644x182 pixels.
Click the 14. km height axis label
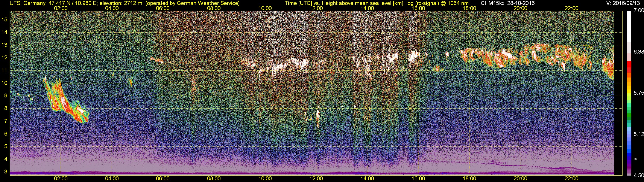tap(5, 32)
